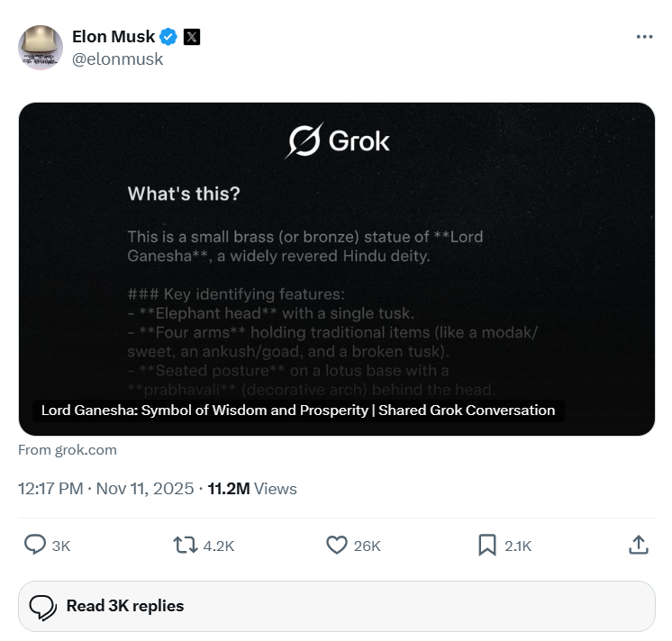Like the post with the heart icon
This screenshot has height=641, width=672.
tap(336, 545)
